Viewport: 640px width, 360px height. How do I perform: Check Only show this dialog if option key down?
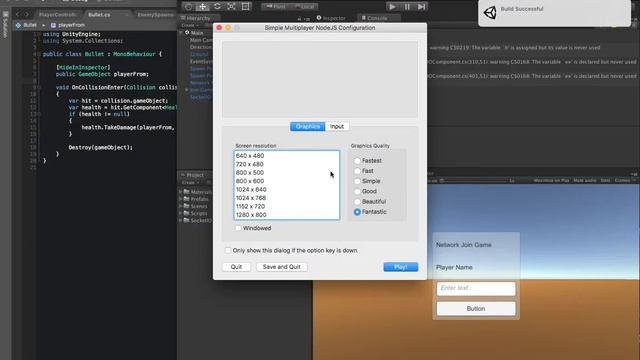(x=228, y=250)
